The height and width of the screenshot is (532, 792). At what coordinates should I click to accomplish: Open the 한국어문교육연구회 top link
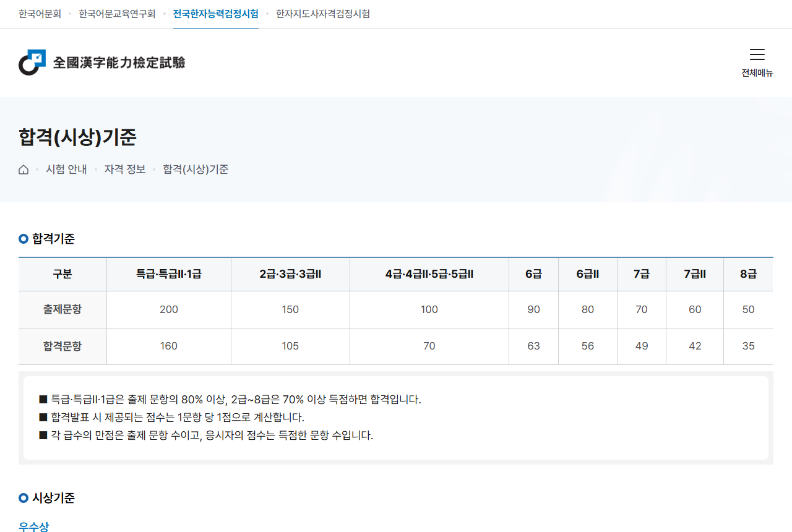pyautogui.click(x=117, y=14)
